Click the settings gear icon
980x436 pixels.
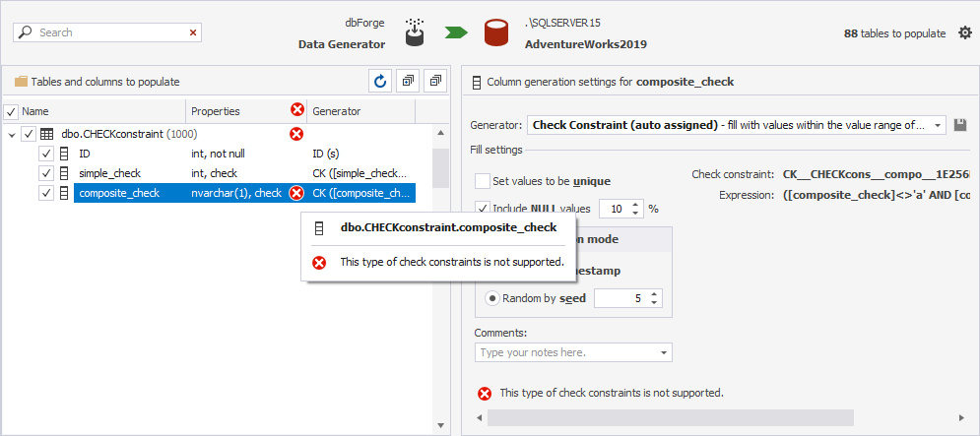965,33
